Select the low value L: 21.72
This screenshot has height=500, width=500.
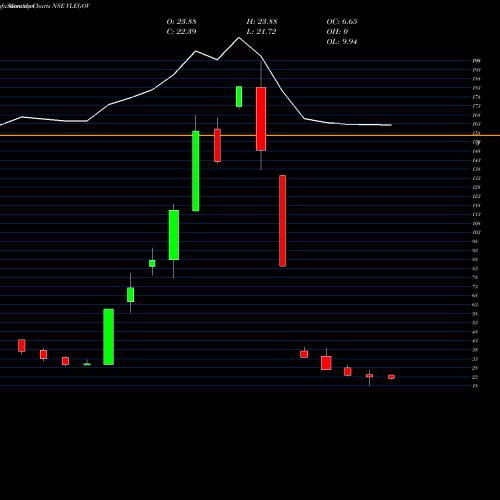[261, 32]
